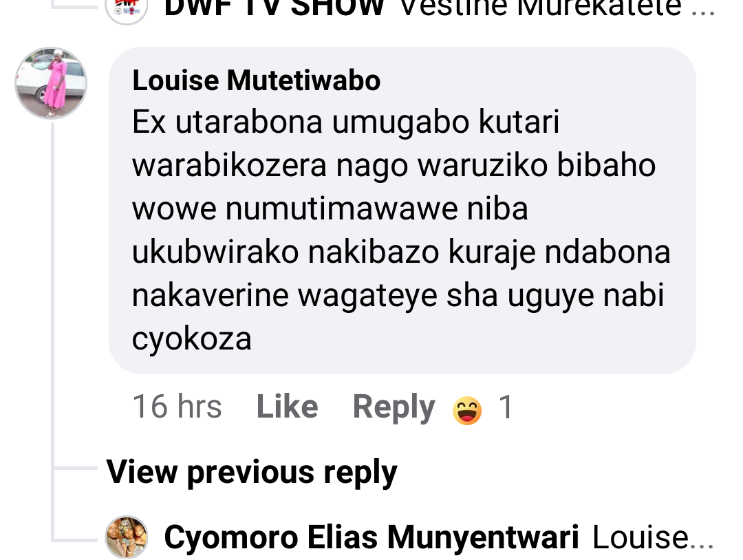
Task: Tap the word nakaverine in the comment
Action: pos(210,294)
